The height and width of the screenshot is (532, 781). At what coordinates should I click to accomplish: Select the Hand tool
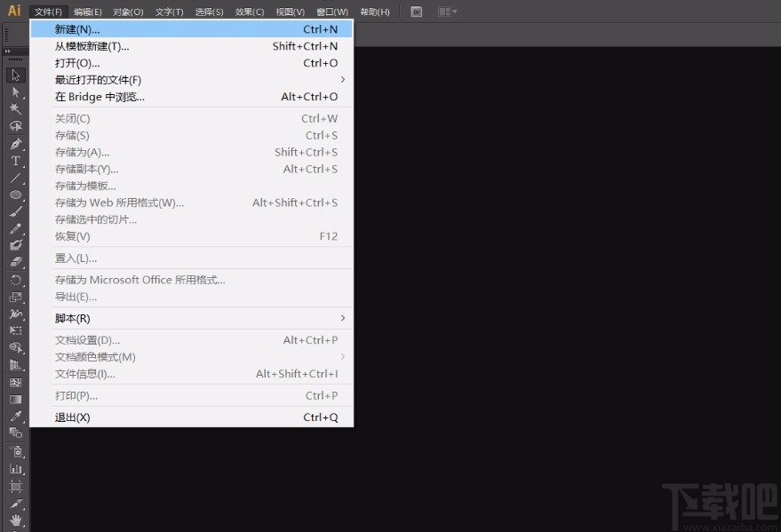(15, 520)
